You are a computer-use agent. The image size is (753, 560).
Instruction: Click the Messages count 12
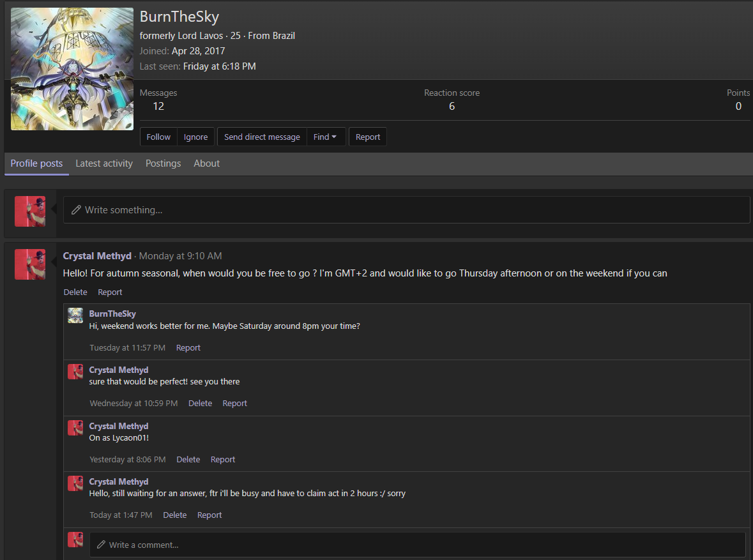158,106
